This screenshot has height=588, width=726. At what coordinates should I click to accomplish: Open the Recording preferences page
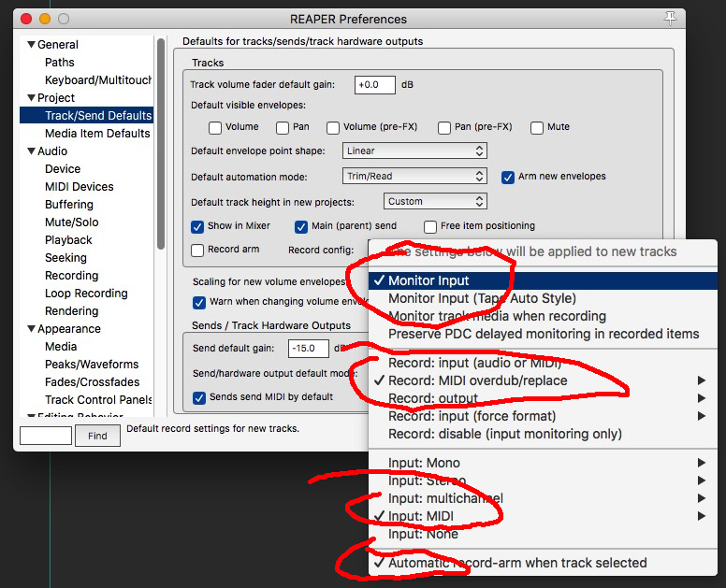click(72, 275)
